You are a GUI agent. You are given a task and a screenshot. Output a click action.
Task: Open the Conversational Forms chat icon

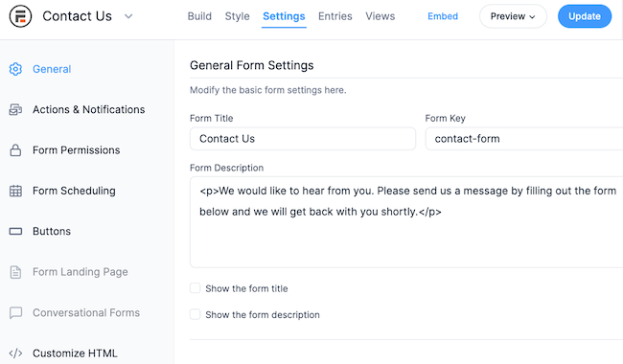[15, 313]
